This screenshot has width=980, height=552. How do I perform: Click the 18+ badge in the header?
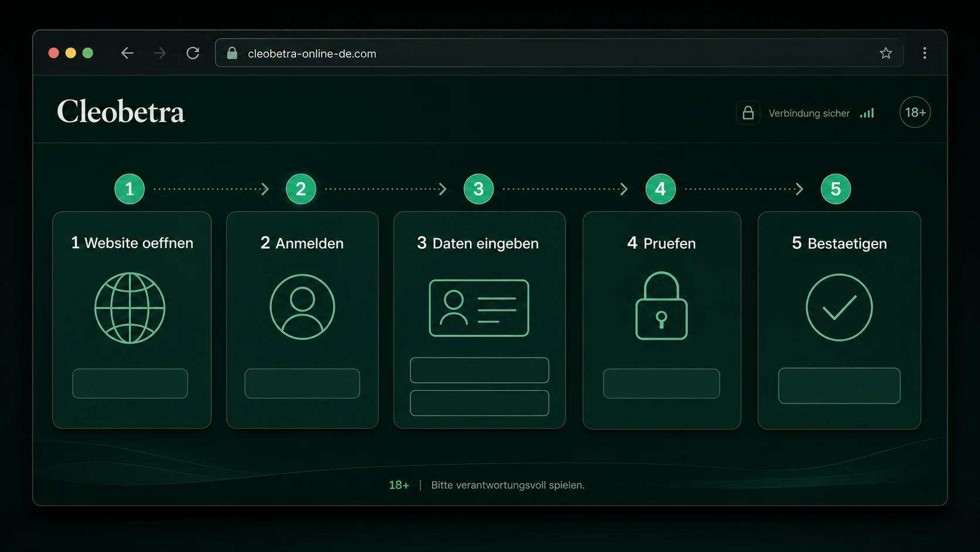[915, 112]
